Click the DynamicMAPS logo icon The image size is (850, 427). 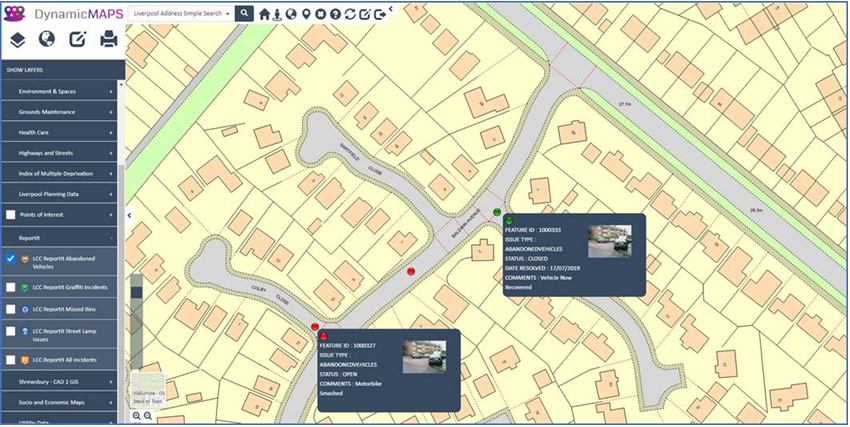[x=15, y=14]
